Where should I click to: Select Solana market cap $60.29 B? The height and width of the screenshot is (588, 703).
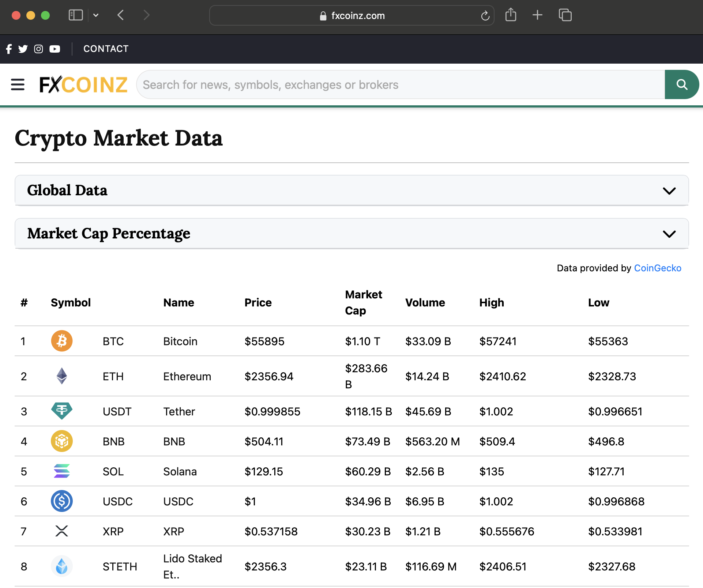(368, 471)
